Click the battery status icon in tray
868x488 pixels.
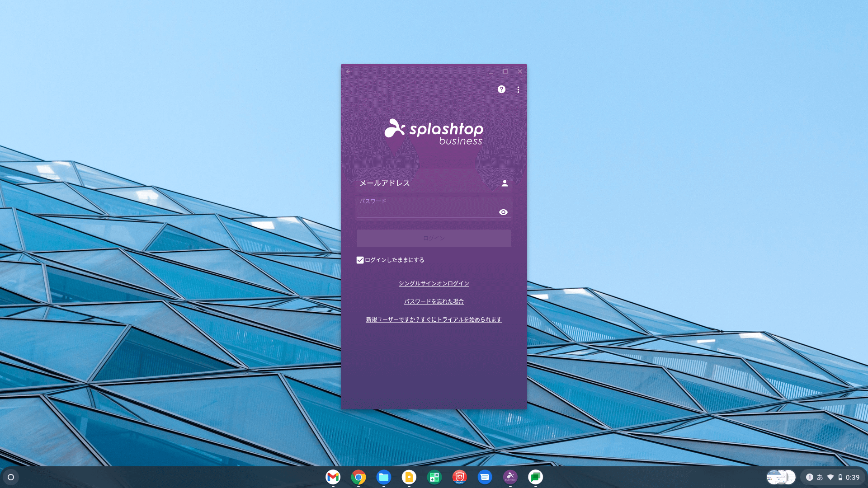[840, 477]
